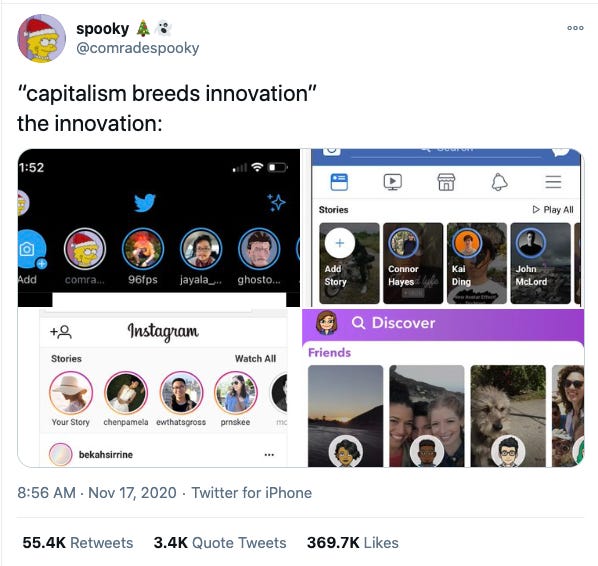Open bekahsirrine post options ellipsis
The image size is (598, 566).
(x=269, y=455)
